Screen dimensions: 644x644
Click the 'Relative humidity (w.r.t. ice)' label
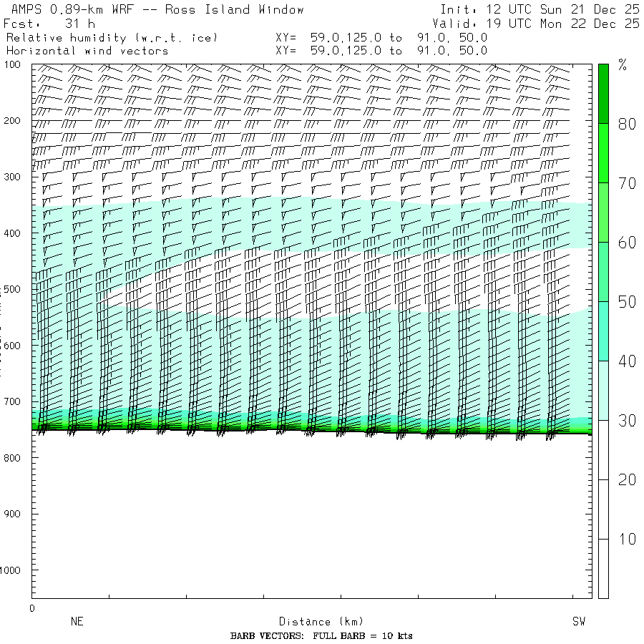[x=112, y=38]
